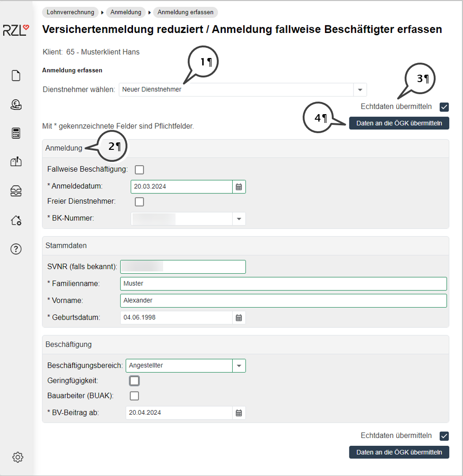
Task: Click the euro coin hand sidebar icon
Action: [16, 105]
